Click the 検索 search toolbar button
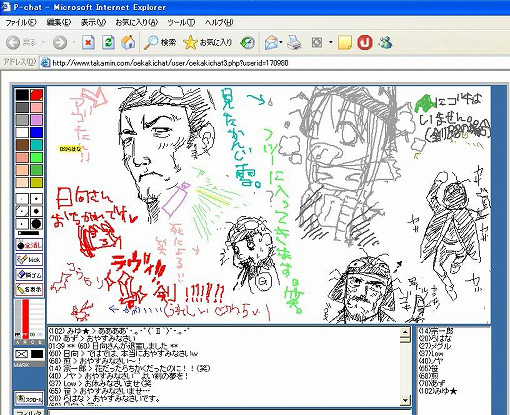The height and width of the screenshot is (415, 510). click(160, 43)
